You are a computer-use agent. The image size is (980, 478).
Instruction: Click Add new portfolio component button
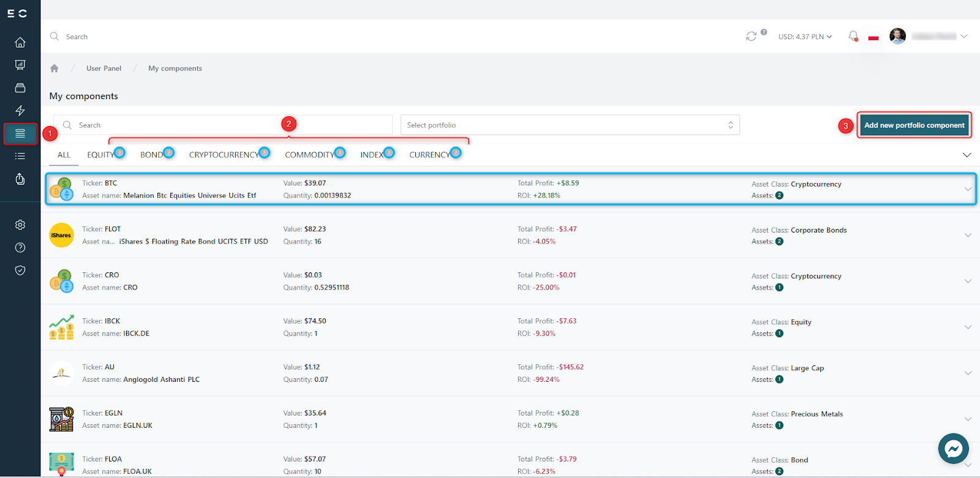[914, 125]
